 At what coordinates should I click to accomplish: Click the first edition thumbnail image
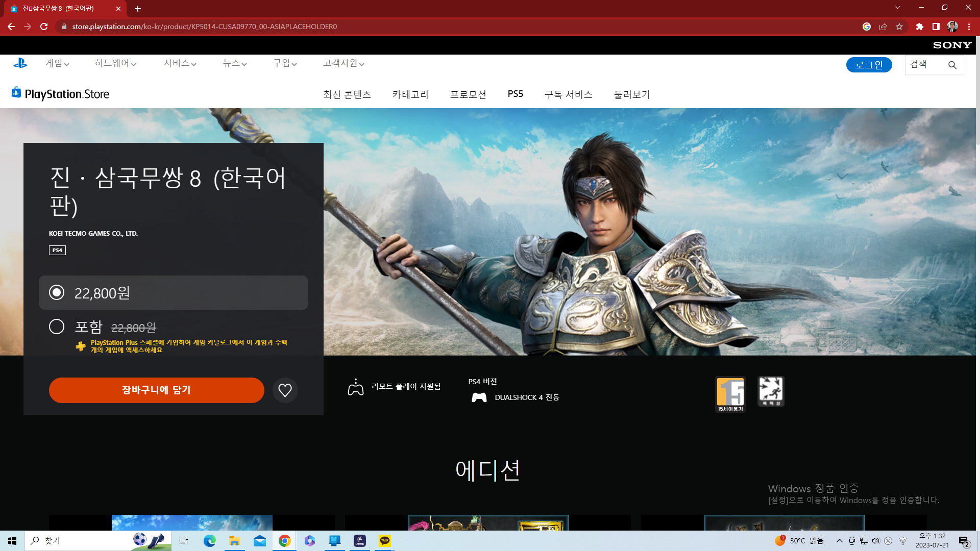click(x=192, y=523)
